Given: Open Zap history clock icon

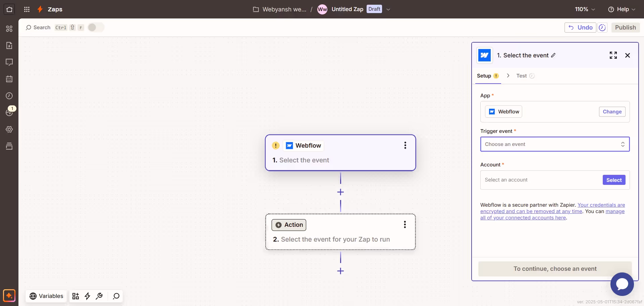Looking at the screenshot, I should 9,96.
